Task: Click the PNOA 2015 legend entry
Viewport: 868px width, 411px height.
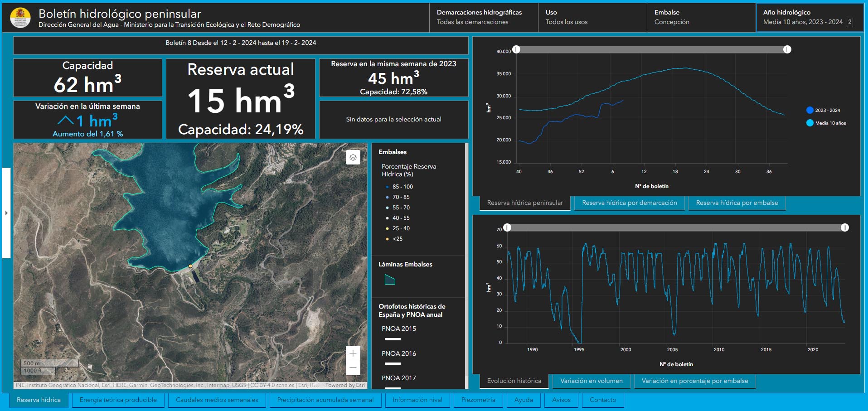Action: tap(398, 329)
